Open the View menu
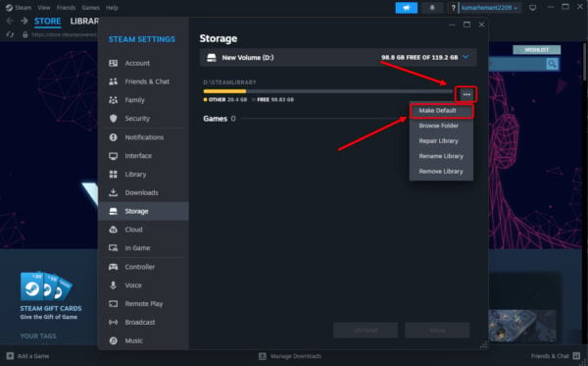588x366 pixels. click(x=44, y=8)
